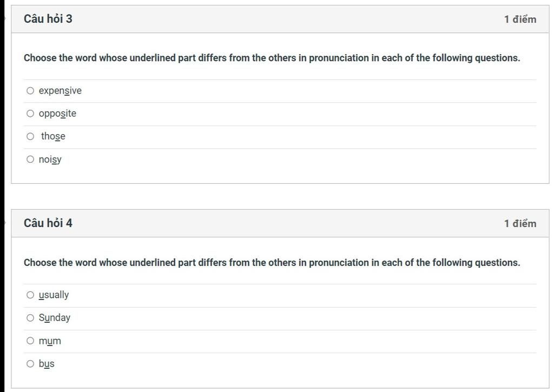Click the 'Câu hỏi 4' header title
554x392 pixels.
(x=48, y=223)
